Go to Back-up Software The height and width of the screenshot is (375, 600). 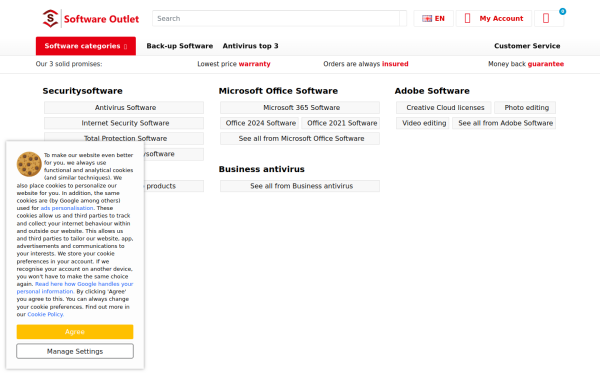coord(179,46)
